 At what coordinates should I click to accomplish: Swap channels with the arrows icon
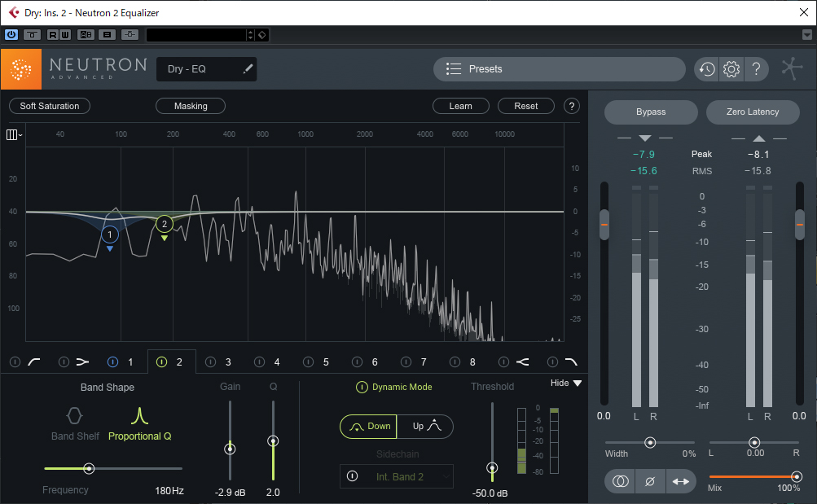680,482
